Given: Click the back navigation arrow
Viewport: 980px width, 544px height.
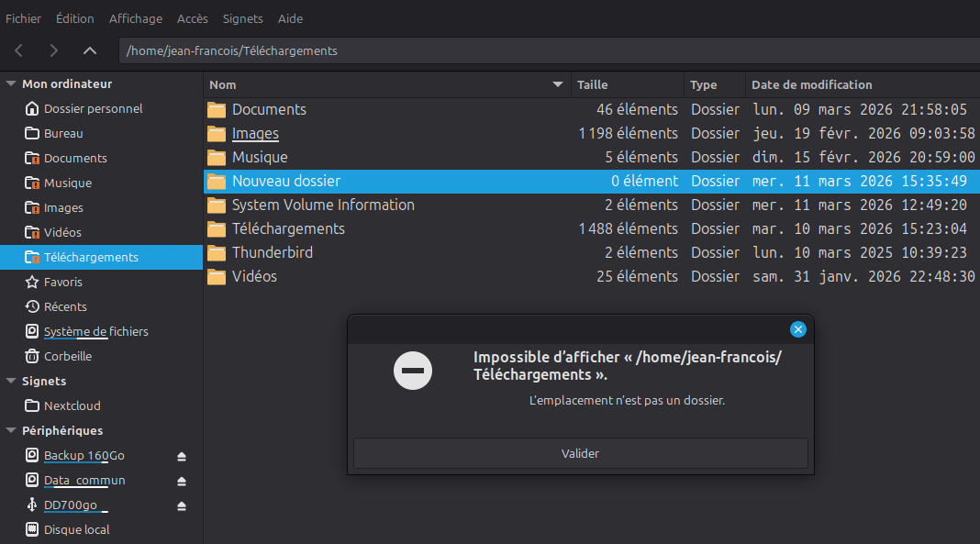Looking at the screenshot, I should click(x=19, y=50).
